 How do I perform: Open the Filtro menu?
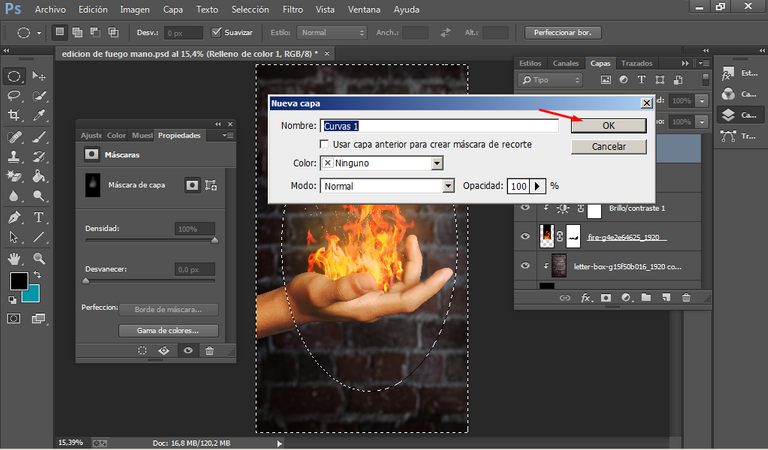292,9
